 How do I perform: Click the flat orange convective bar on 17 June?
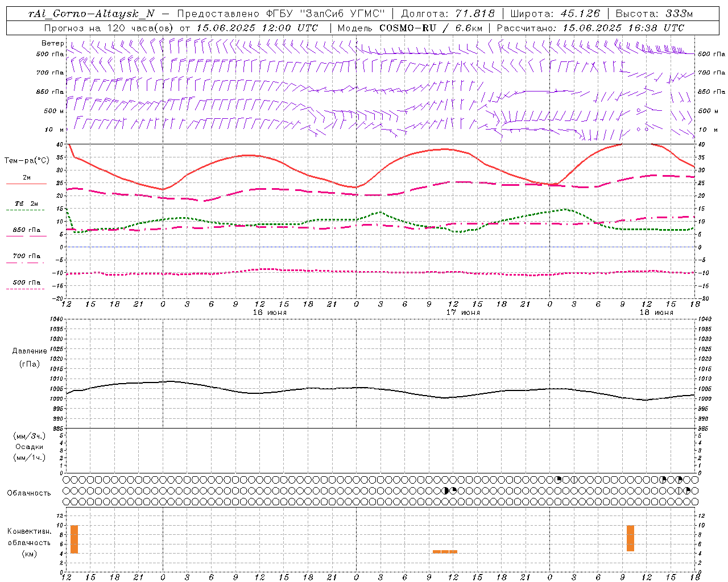(x=445, y=551)
